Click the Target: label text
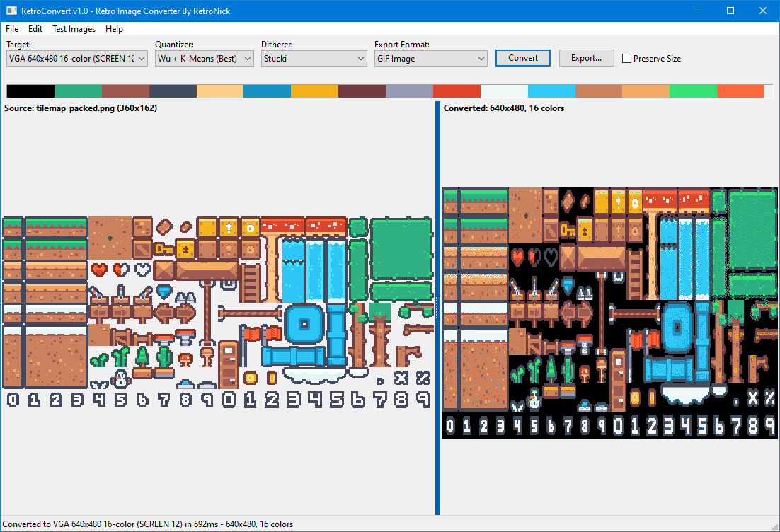Viewport: 780px width, 532px height. (x=19, y=45)
